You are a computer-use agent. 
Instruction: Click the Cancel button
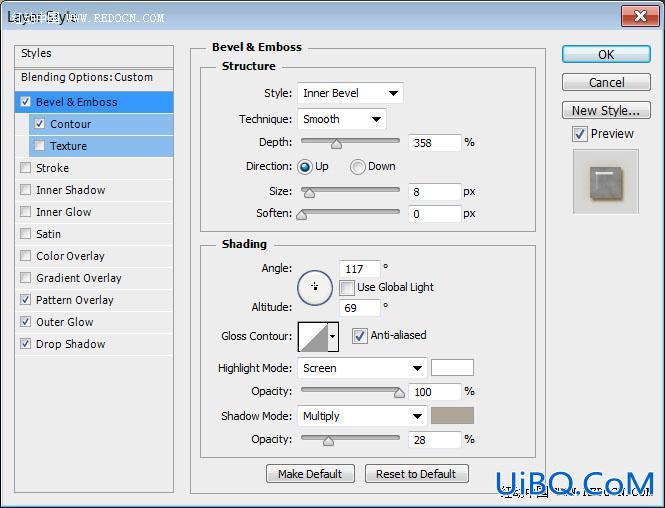click(x=606, y=82)
